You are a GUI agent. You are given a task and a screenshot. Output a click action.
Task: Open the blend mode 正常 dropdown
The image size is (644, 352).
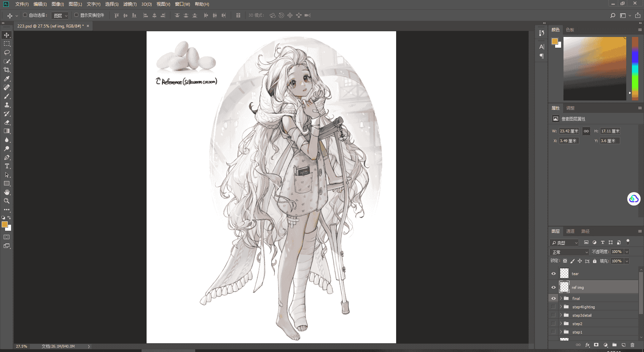pos(569,252)
